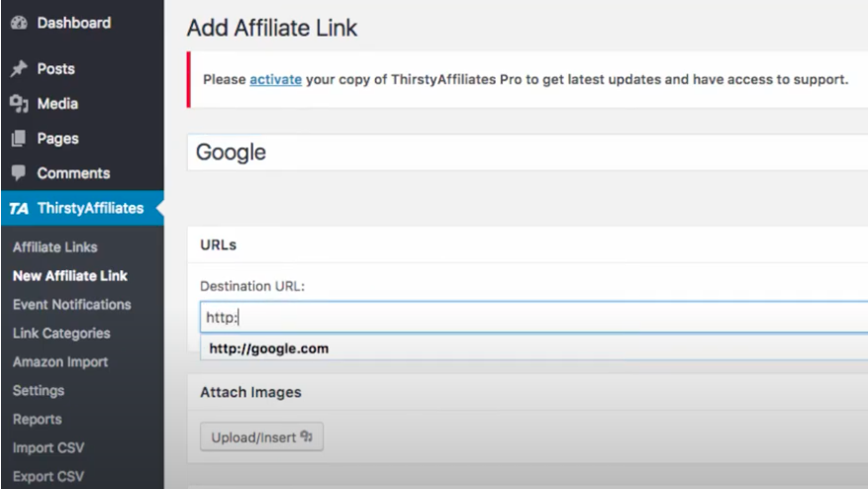Click the media icon on Upload/Insert button
Screen dimensions: 868x489
tap(306, 437)
